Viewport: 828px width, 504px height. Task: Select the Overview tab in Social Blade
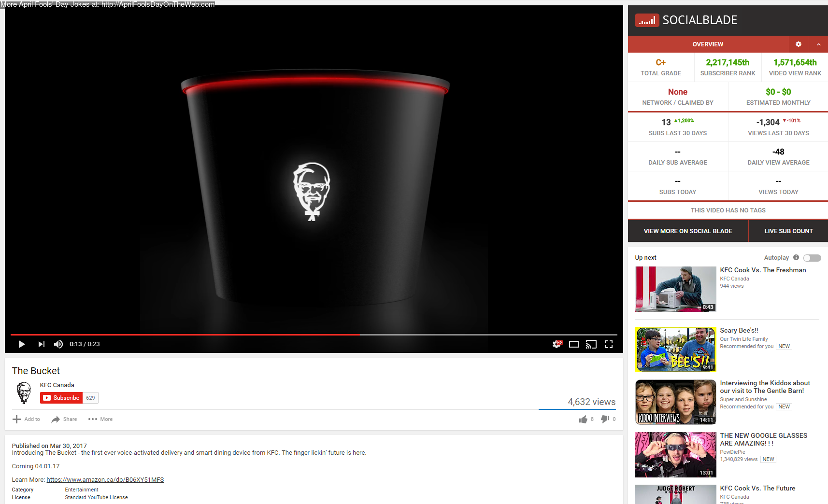click(708, 44)
